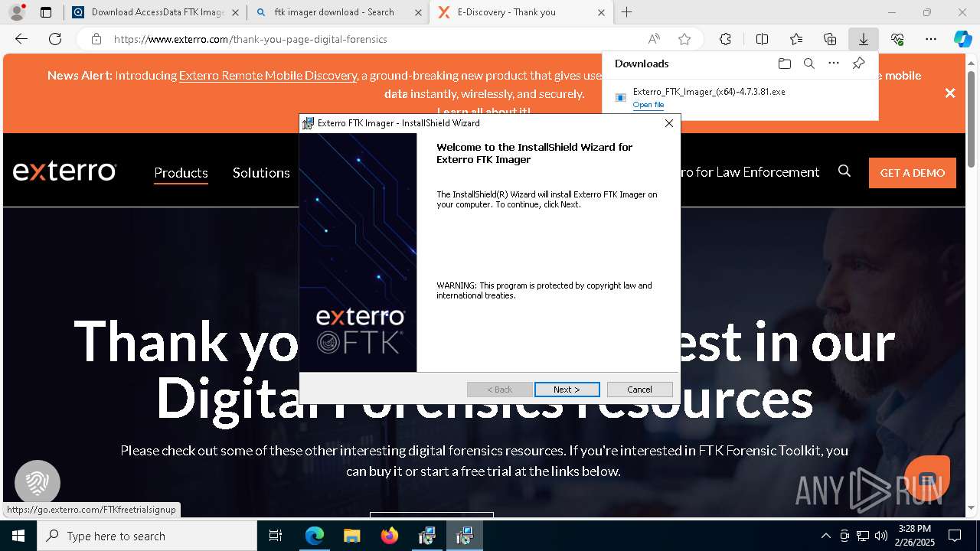This screenshot has width=980, height=551.
Task: Click Open file link under the download
Action: (x=648, y=105)
